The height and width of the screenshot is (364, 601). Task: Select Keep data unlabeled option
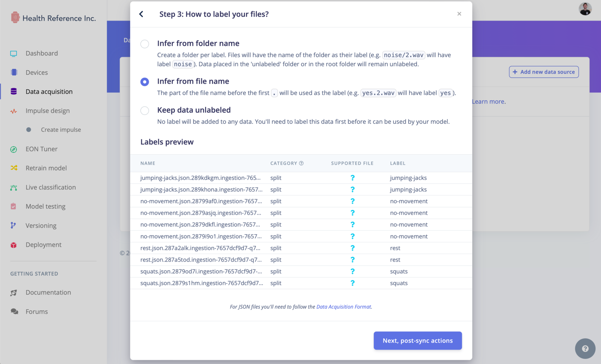[x=145, y=111]
